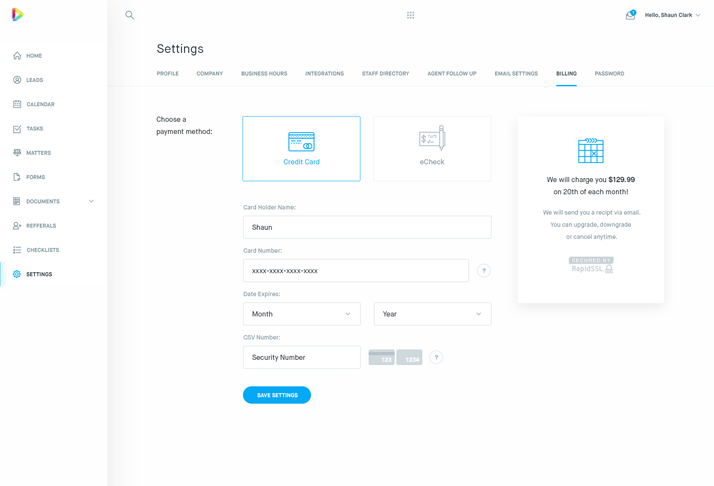Open the Year expiry dropdown
Screen dimensions: 714x486
click(x=432, y=314)
